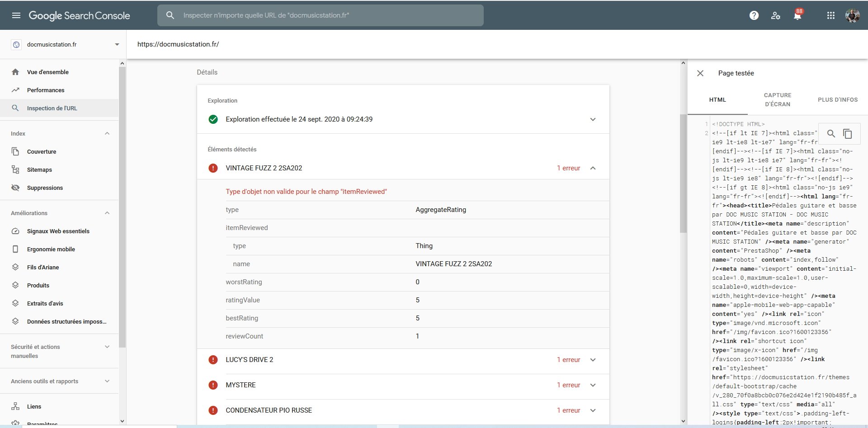Expand the Exploration section chevron
The height and width of the screenshot is (428, 868).
pyautogui.click(x=593, y=119)
